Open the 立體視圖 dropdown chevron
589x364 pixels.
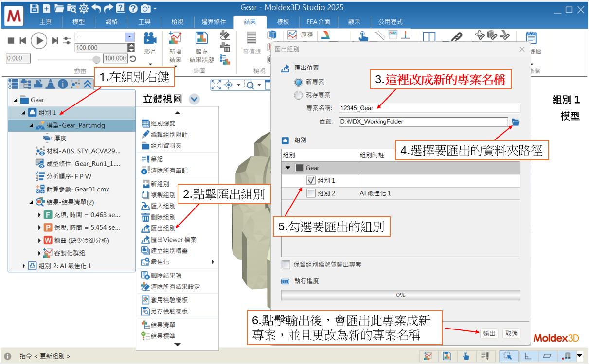pos(194,99)
